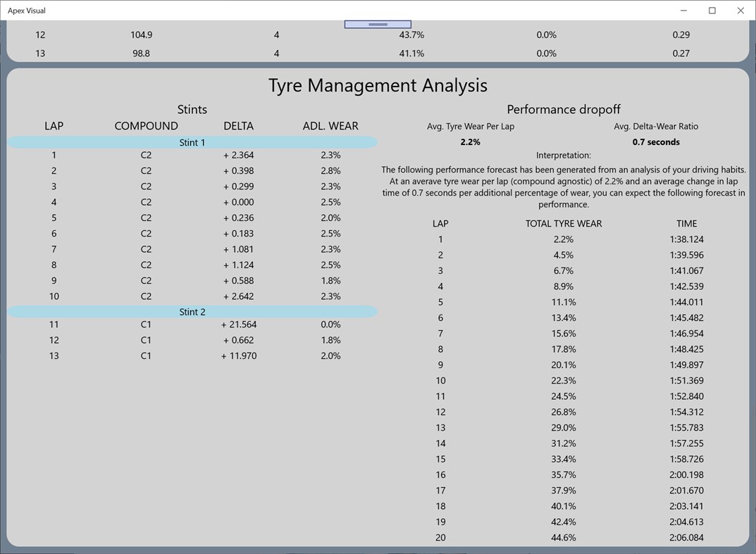Click delta value + 21.564

coord(239,325)
